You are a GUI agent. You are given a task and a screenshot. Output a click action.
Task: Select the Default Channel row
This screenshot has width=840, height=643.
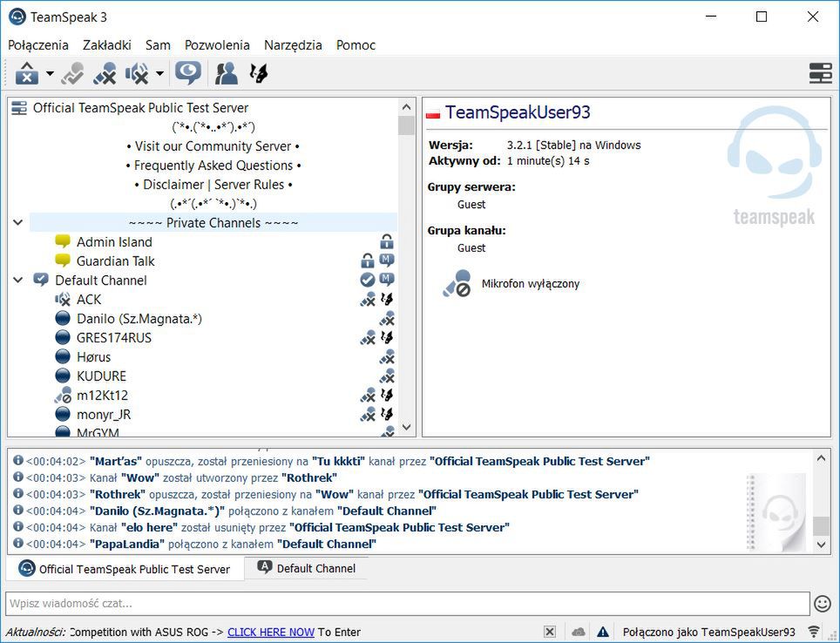point(101,281)
